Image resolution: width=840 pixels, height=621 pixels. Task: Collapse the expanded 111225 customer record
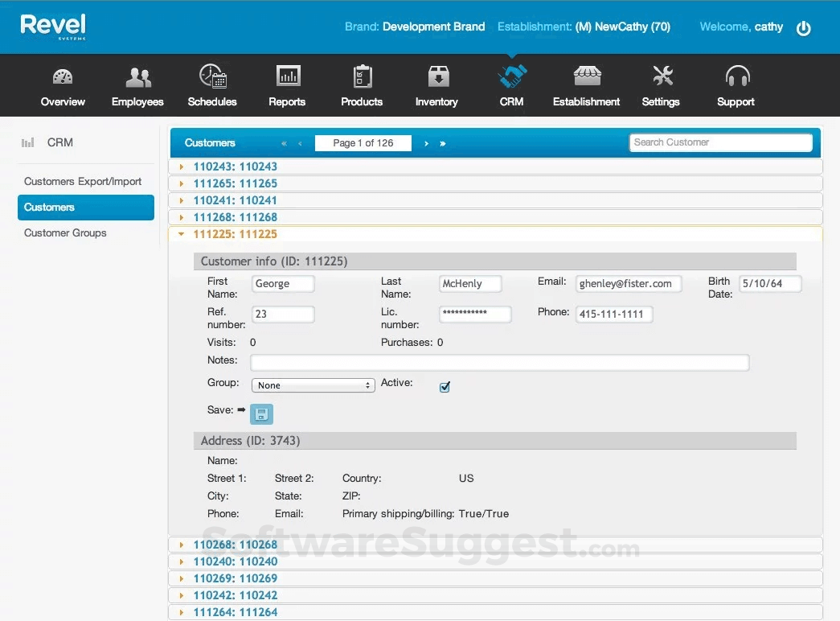pos(180,233)
